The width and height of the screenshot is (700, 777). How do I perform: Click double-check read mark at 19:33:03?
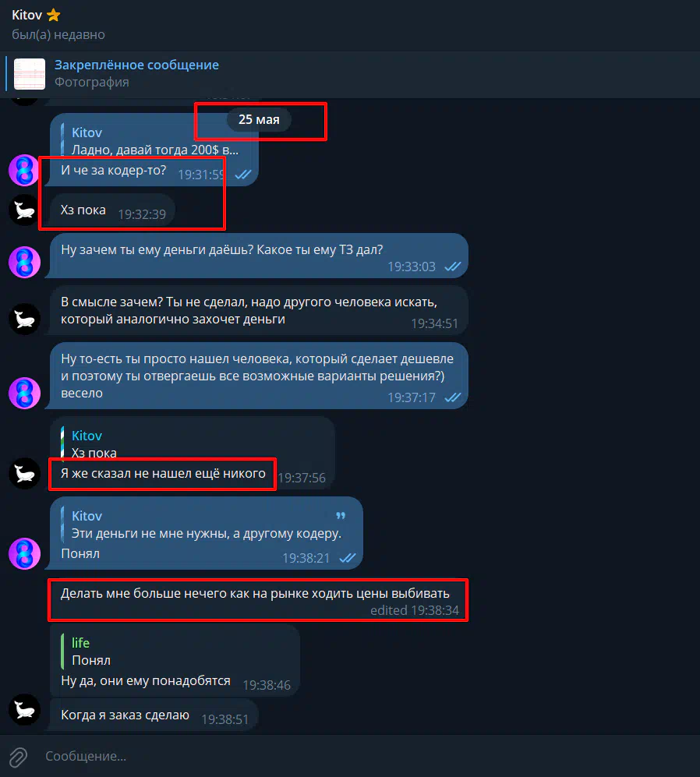[453, 267]
